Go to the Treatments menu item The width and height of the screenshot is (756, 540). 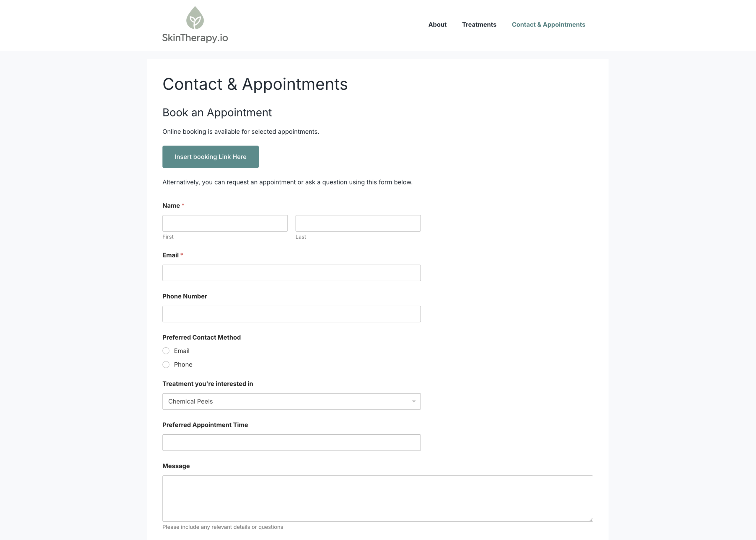click(479, 24)
